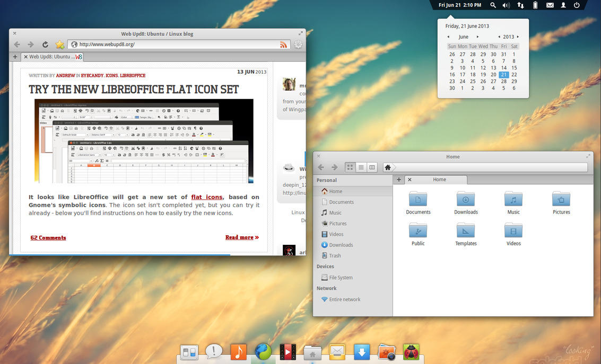Click the LibreOffice flat icons article headline
The height and width of the screenshot is (364, 601).
[134, 90]
